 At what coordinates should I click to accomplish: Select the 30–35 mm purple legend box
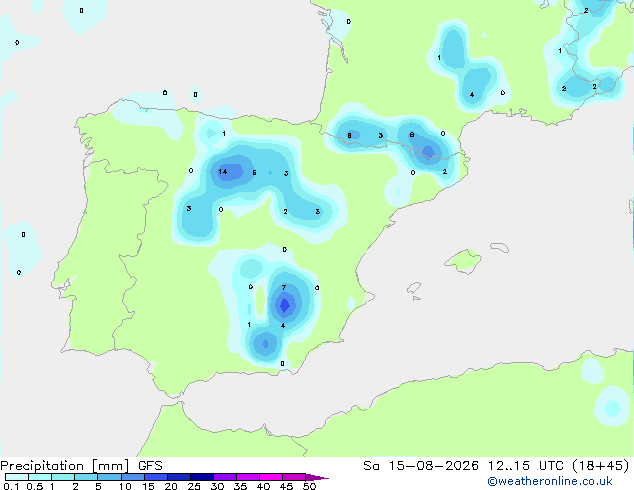coord(225,477)
